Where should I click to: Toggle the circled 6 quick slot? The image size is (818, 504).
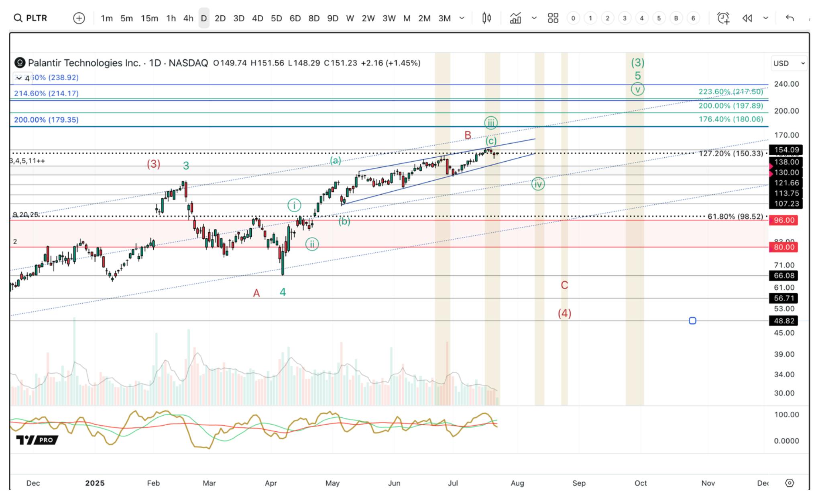(693, 18)
